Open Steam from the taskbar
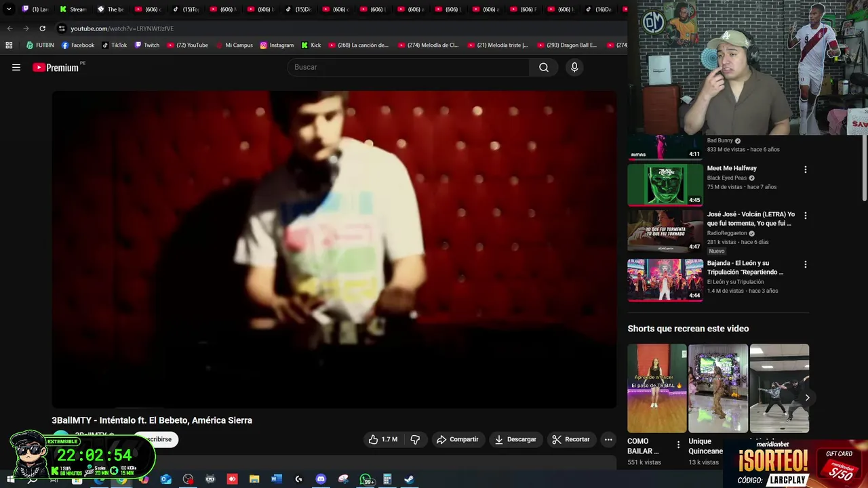Screen dimensions: 868x488 point(409,479)
